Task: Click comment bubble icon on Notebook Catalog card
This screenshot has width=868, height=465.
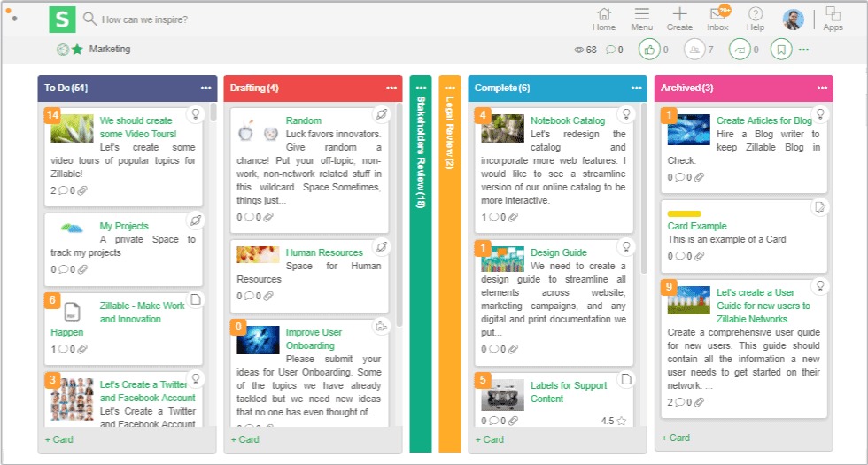Action: (494, 217)
